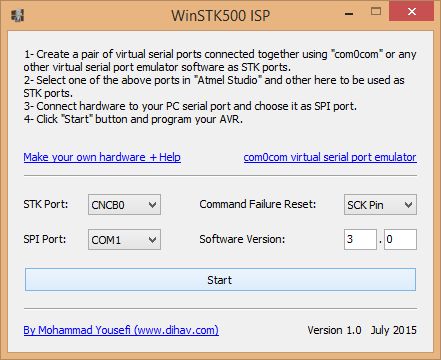441x360 pixels.
Task: Click instruction step 4 about the Start button
Action: (x=133, y=119)
